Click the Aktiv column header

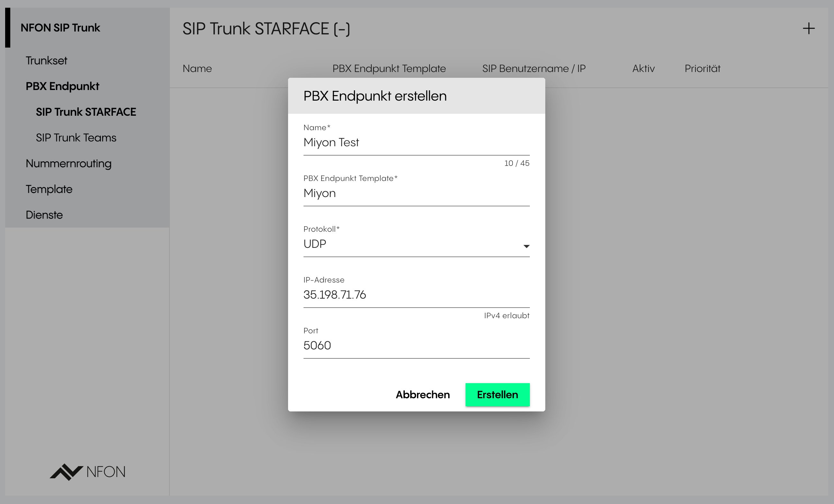(x=643, y=69)
